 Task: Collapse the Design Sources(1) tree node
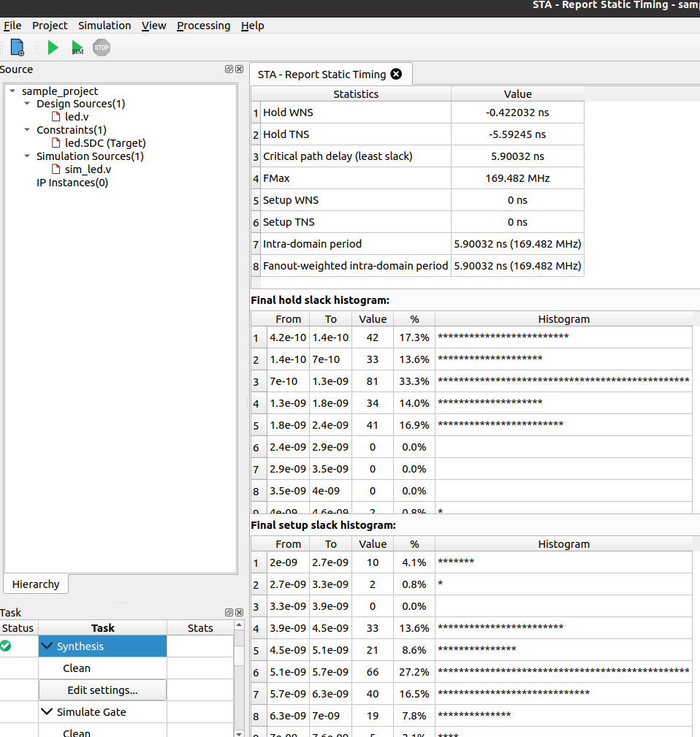(26, 103)
